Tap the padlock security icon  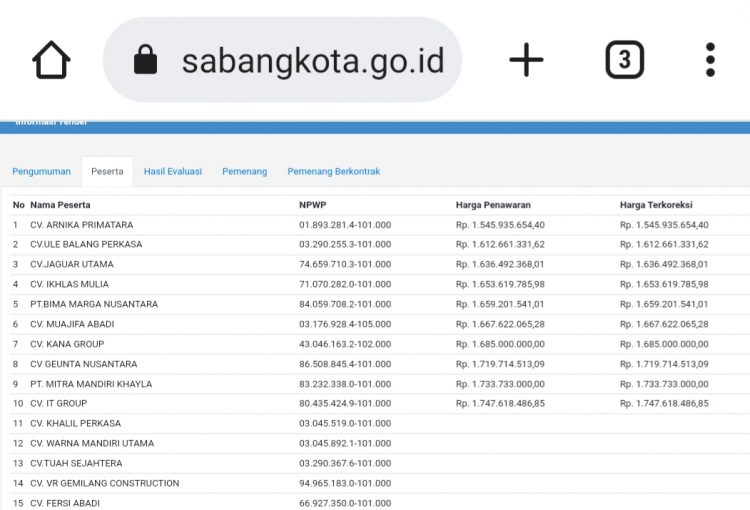coord(145,60)
